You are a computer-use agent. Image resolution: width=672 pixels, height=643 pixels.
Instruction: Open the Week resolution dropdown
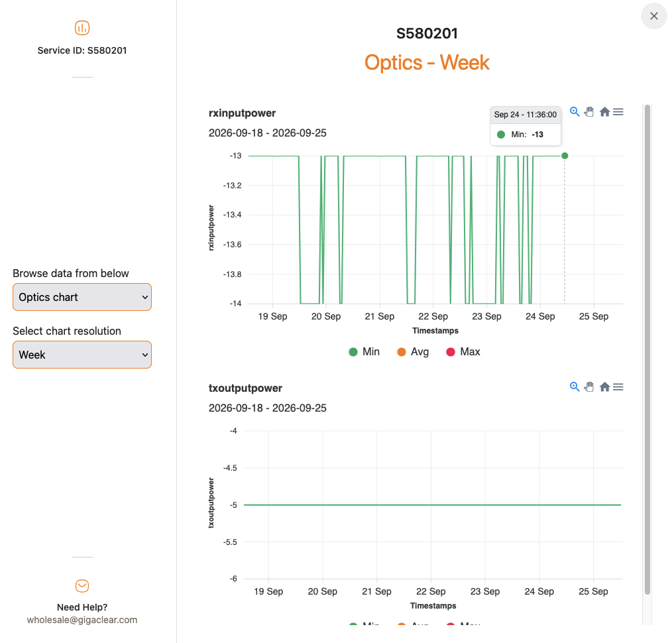[x=82, y=355]
